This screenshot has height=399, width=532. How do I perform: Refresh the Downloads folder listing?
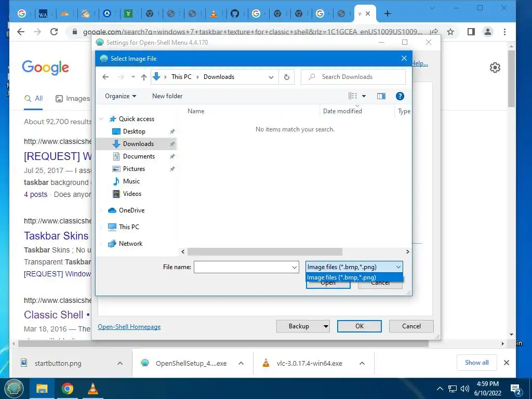pos(287,77)
